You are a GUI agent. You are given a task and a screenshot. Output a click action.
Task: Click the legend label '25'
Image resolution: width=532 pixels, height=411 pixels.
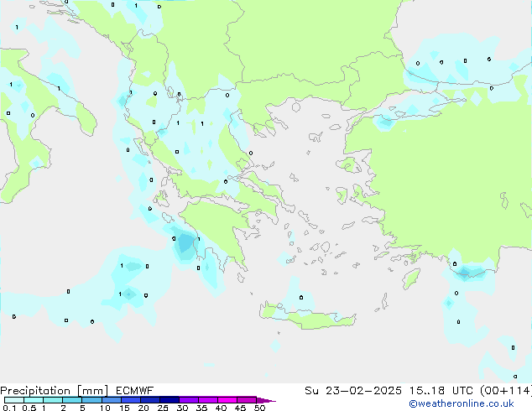pos(163,408)
